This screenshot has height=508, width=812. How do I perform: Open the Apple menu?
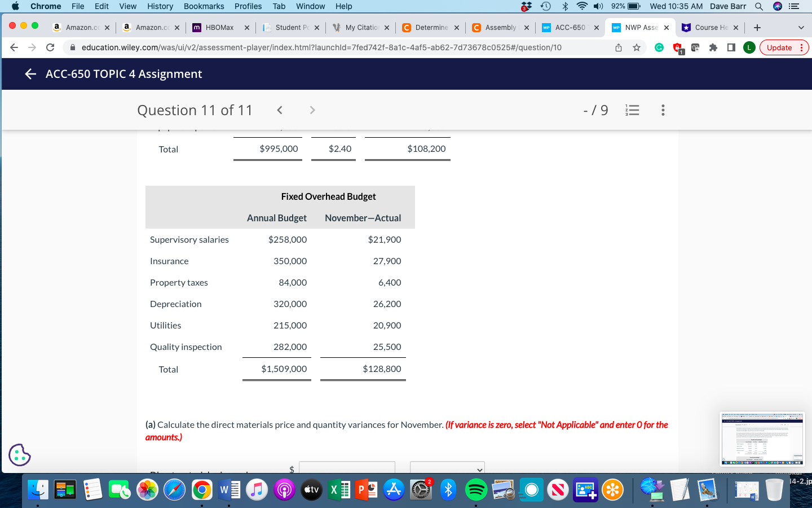click(x=15, y=6)
